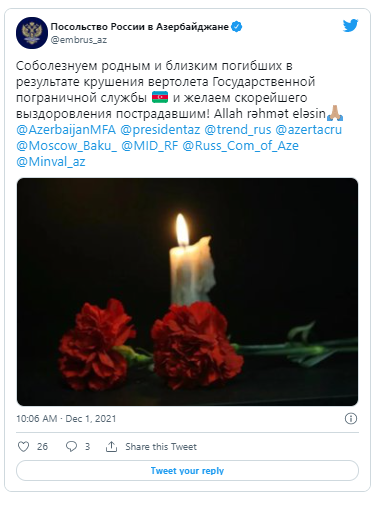Click the Tweet your reply button
381x505 pixels.
click(x=187, y=471)
